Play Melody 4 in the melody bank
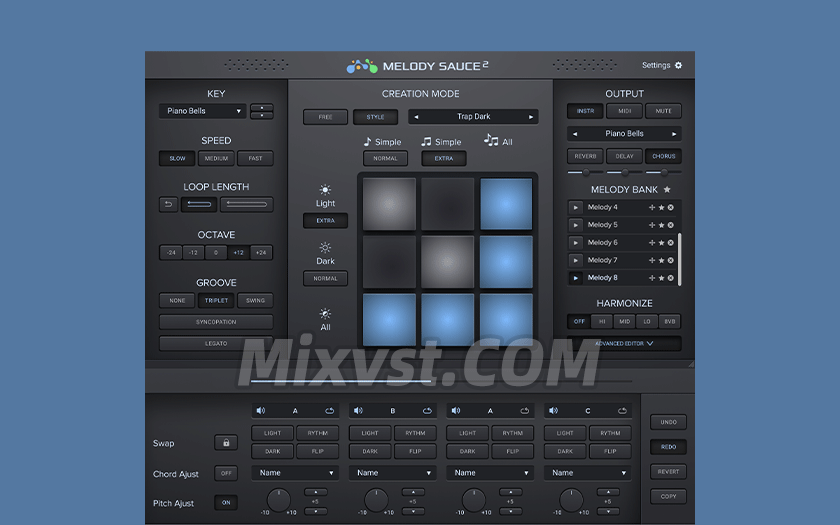This screenshot has width=840, height=525. [575, 207]
